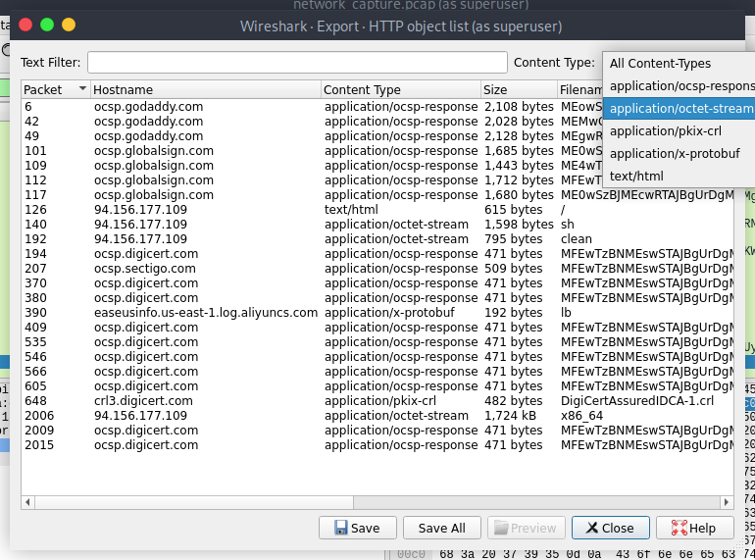Pick application/x-protobuf content type

[675, 153]
